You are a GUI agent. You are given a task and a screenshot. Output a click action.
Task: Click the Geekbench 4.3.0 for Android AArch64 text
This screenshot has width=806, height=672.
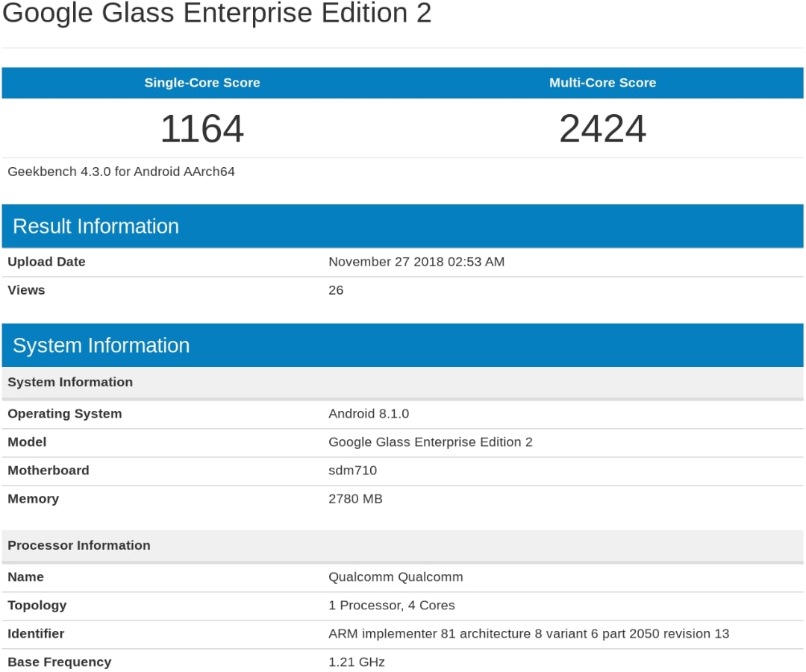pos(121,172)
